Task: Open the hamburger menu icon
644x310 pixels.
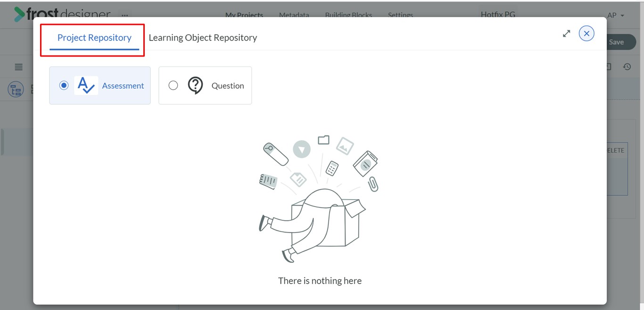Action: coord(19,67)
